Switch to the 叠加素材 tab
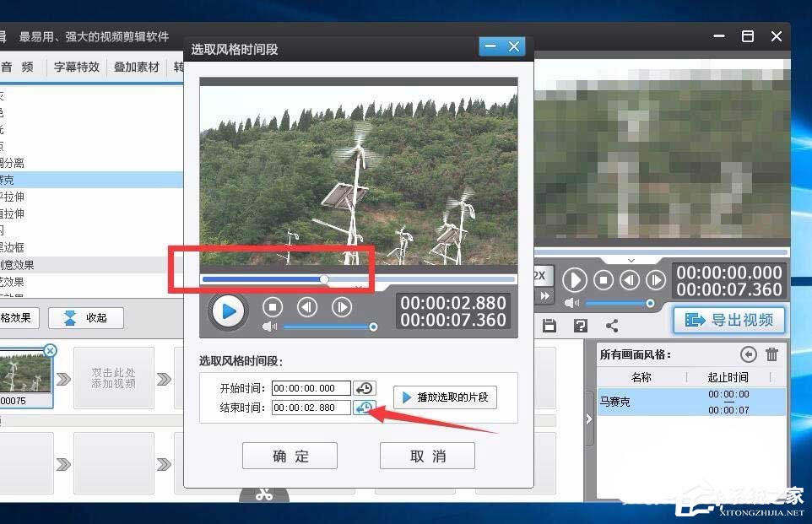 click(136, 67)
